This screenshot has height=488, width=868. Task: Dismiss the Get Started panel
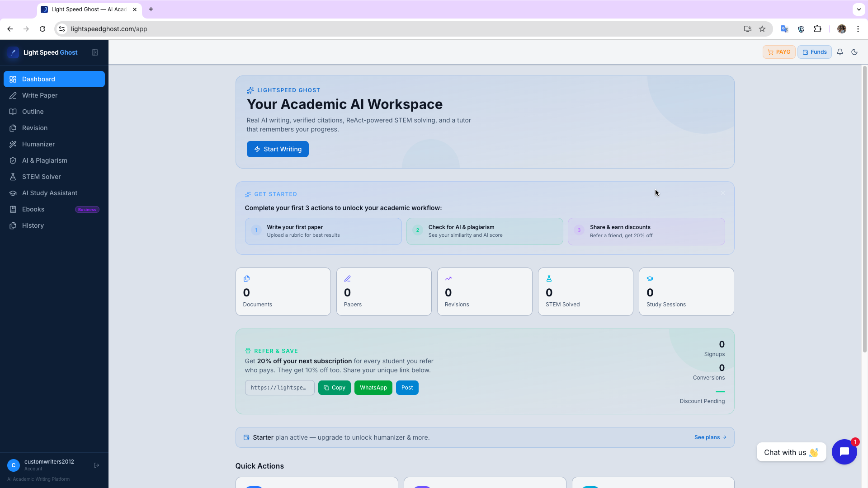pos(722,193)
